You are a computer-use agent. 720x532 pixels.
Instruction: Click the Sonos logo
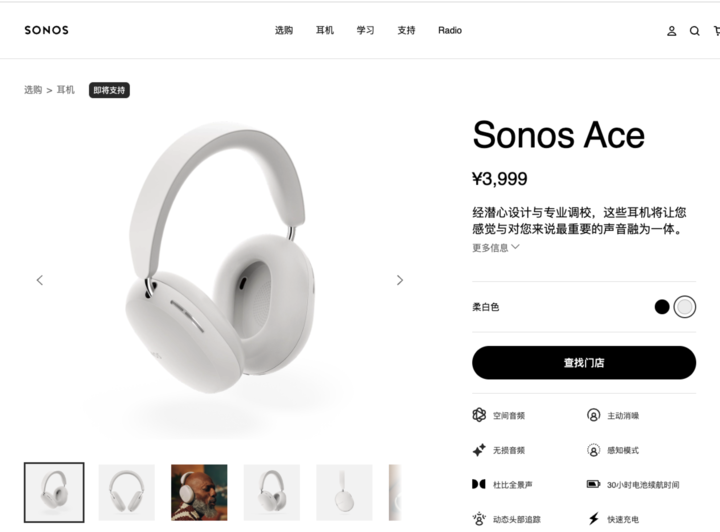click(x=46, y=30)
